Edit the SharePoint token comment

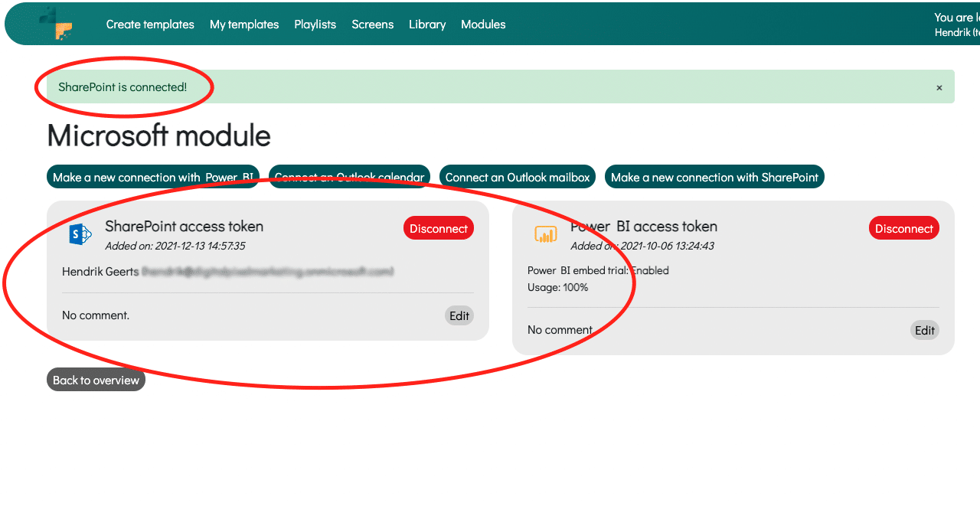pyautogui.click(x=459, y=315)
